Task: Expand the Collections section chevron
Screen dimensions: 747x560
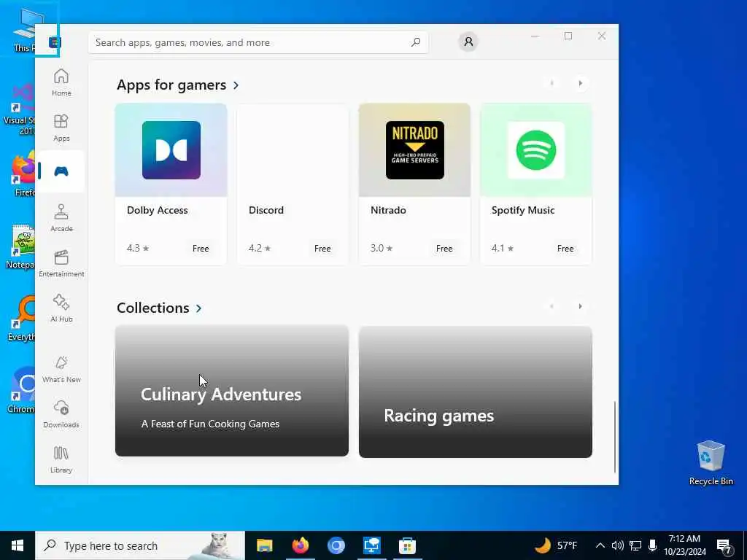Action: [x=198, y=308]
